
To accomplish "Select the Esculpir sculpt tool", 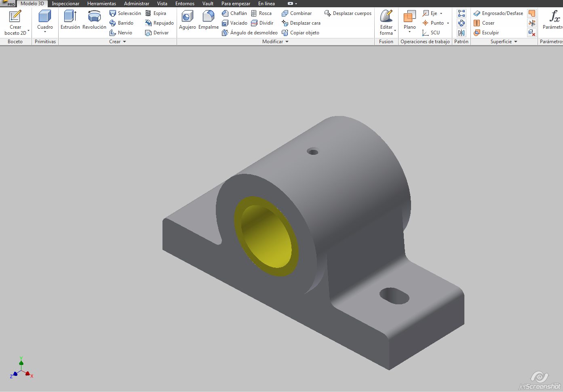I will pos(486,33).
